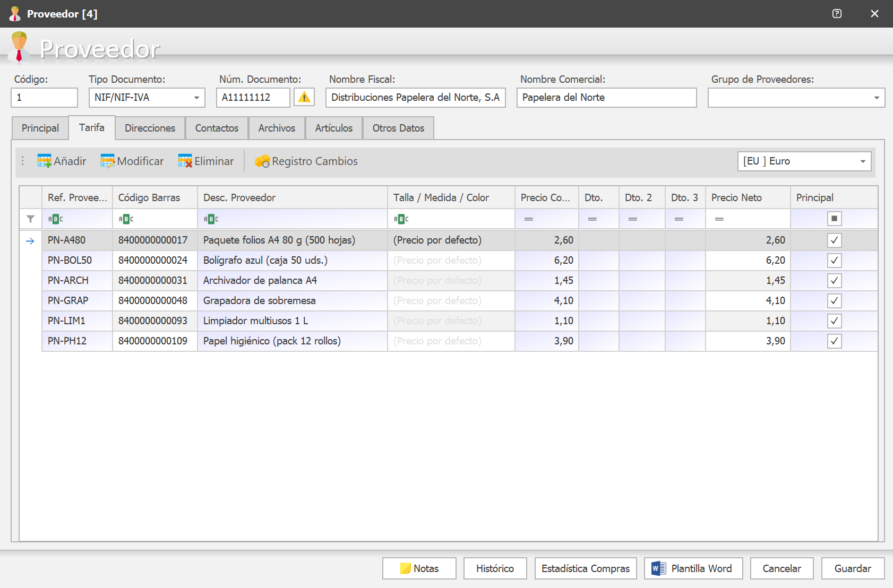The height and width of the screenshot is (588, 893).
Task: Open Registro Cambios log
Action: (x=306, y=161)
